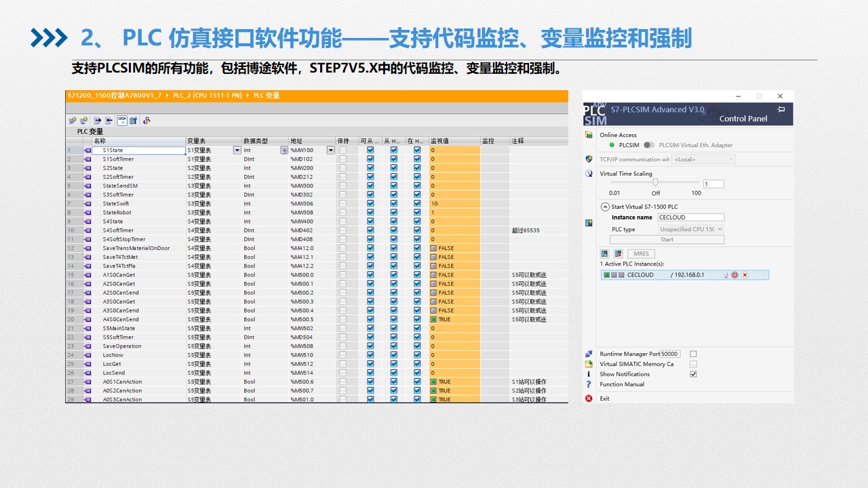Click the stop-all-instances icon left of MRES
868x488 pixels.
(618, 253)
